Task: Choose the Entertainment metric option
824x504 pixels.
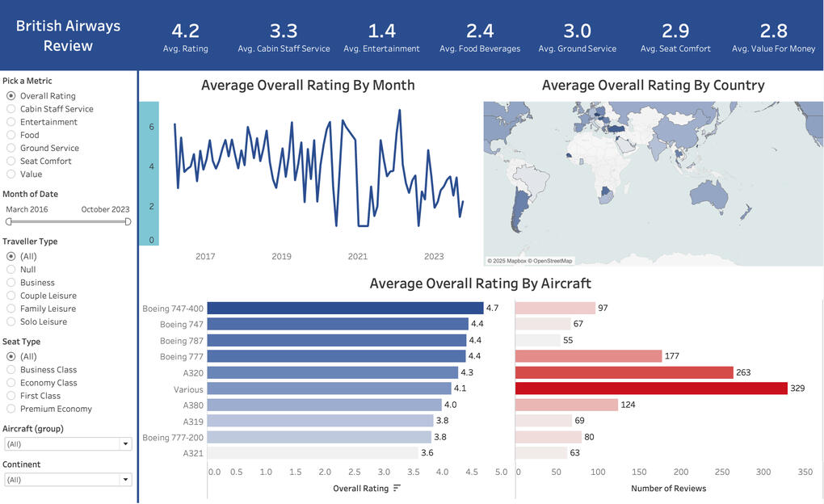Action: click(11, 122)
